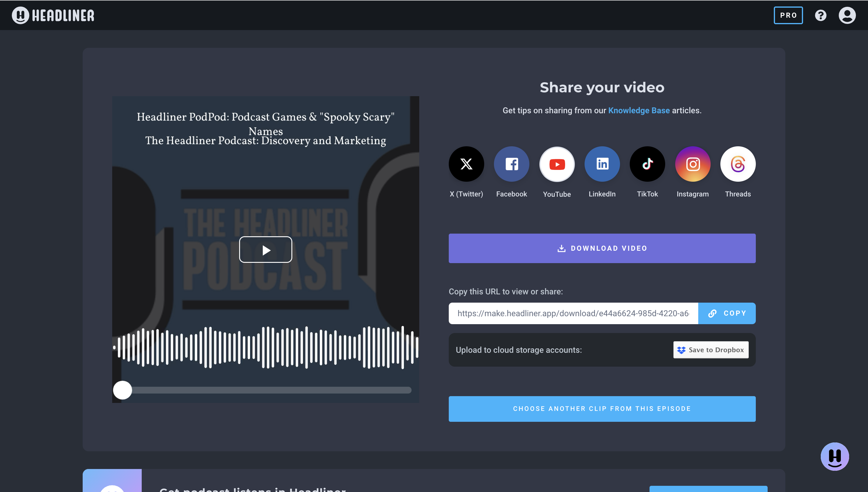
Task: Share video to X (Twitter)
Action: 466,164
